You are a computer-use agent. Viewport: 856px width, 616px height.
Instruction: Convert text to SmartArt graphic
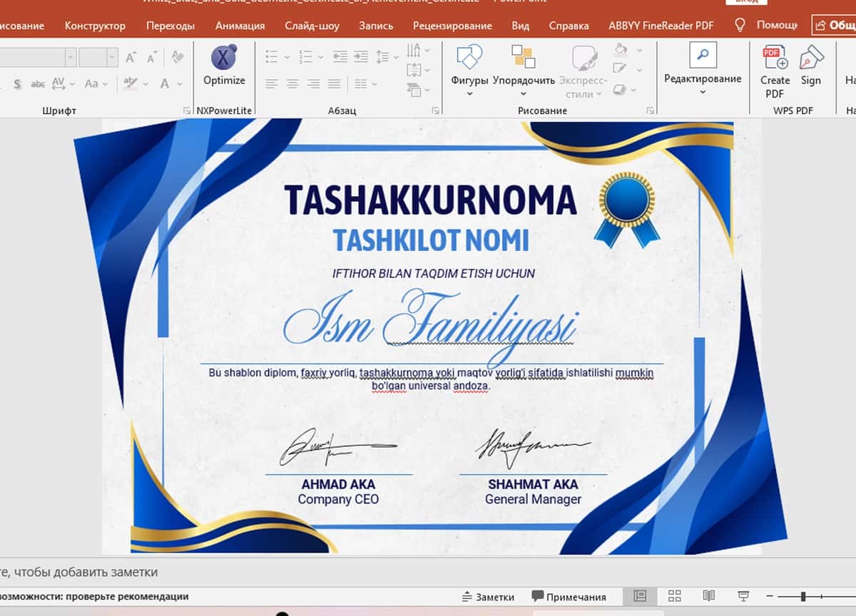tap(418, 90)
